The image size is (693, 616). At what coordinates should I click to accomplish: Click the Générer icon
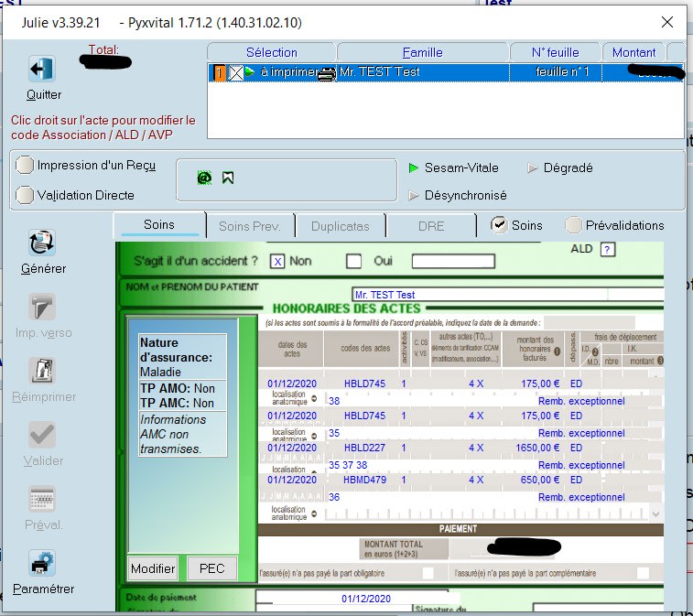(43, 243)
